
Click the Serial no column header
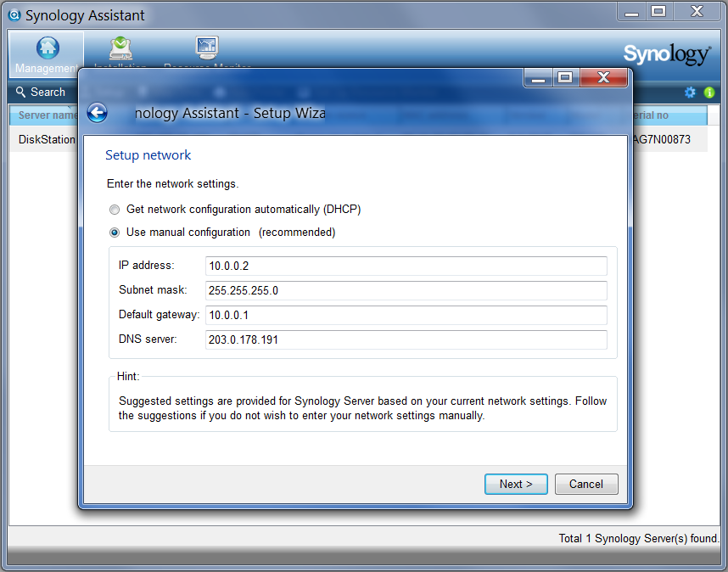coord(669,115)
